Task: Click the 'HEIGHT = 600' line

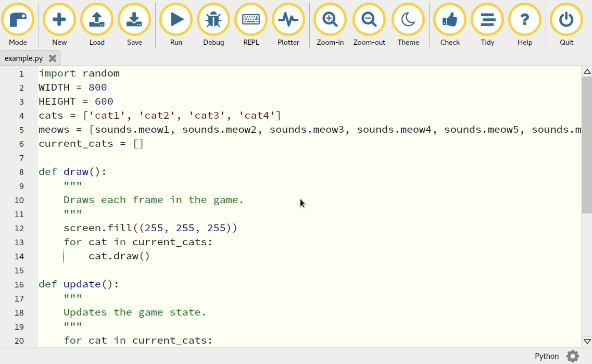Action: [76, 101]
